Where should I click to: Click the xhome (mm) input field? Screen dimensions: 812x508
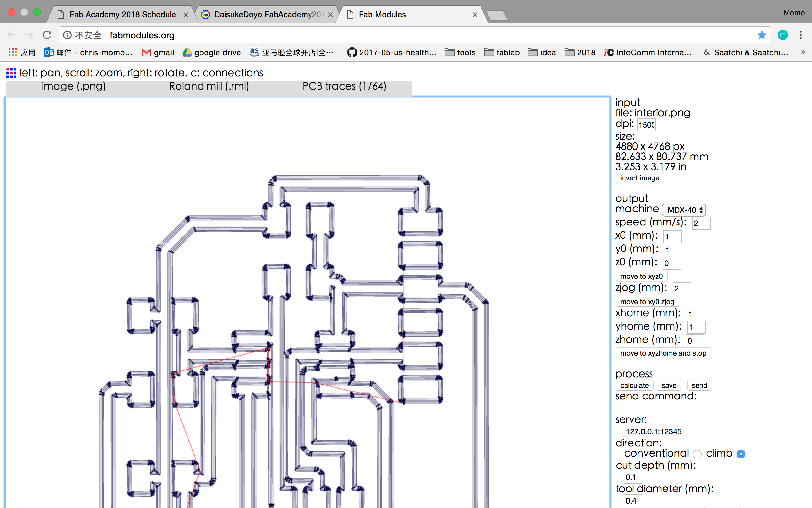(696, 314)
